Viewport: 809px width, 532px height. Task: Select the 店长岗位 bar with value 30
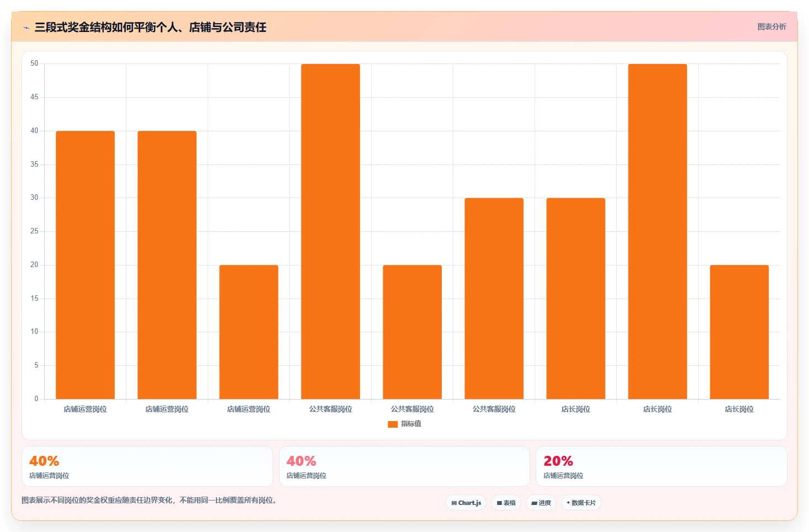575,298
